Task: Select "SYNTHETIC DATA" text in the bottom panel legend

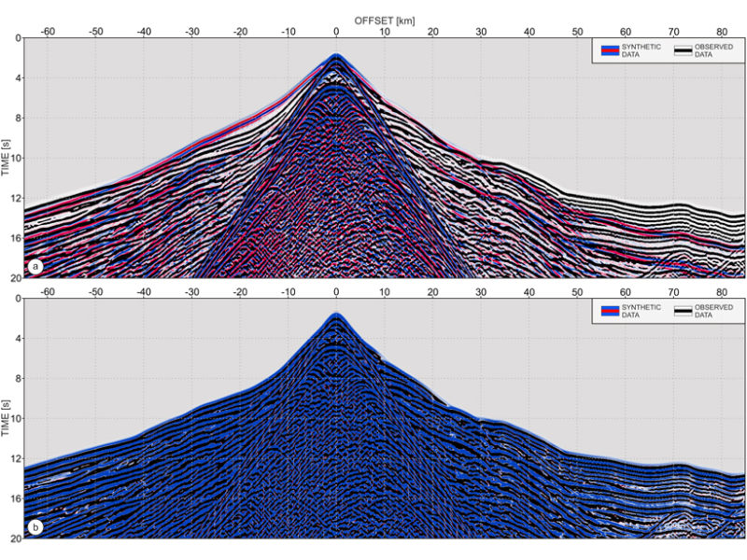Action: tap(641, 311)
